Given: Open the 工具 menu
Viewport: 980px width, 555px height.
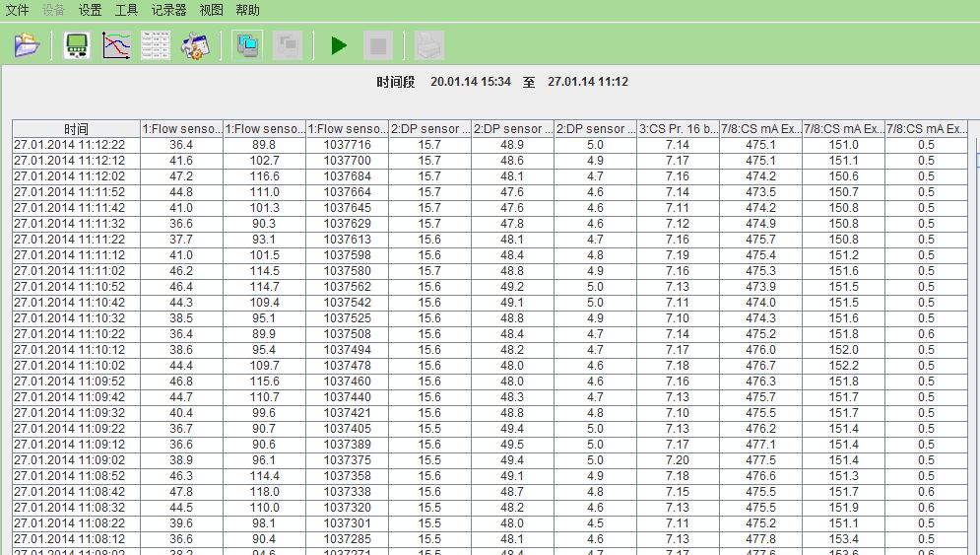Looking at the screenshot, I should coord(126,10).
